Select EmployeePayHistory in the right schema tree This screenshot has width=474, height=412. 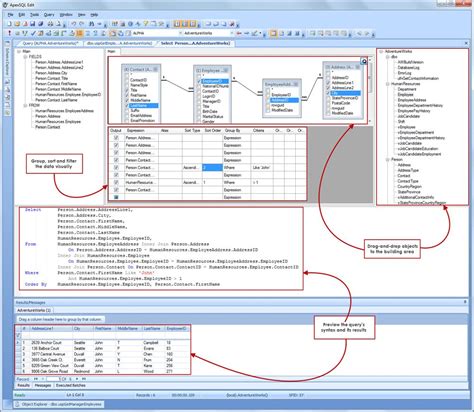414,111
